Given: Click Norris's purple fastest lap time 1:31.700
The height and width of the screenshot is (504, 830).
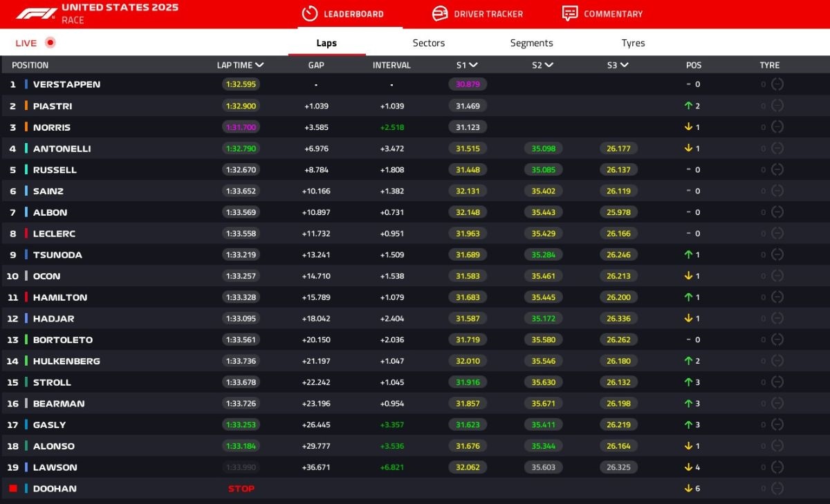Looking at the screenshot, I should click(x=241, y=127).
